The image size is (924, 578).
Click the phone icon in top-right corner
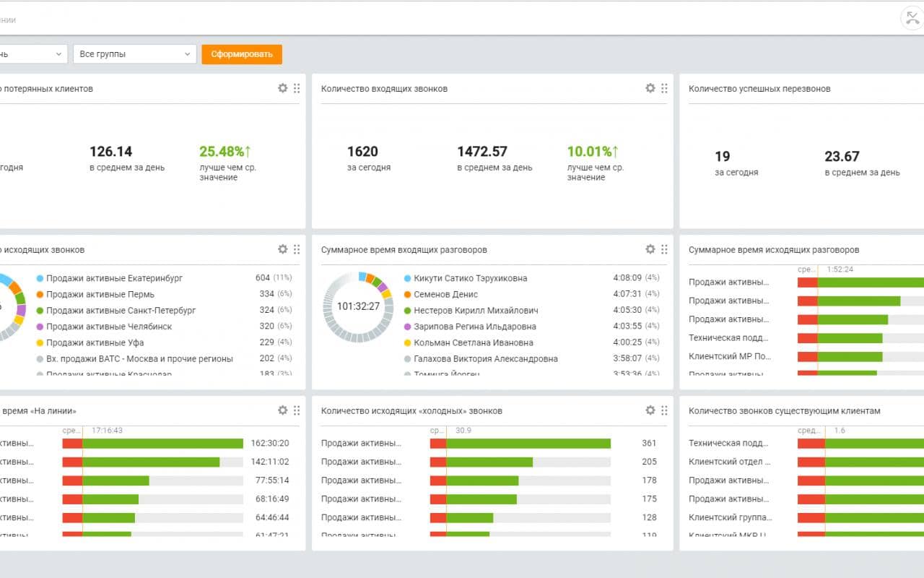[x=912, y=18]
